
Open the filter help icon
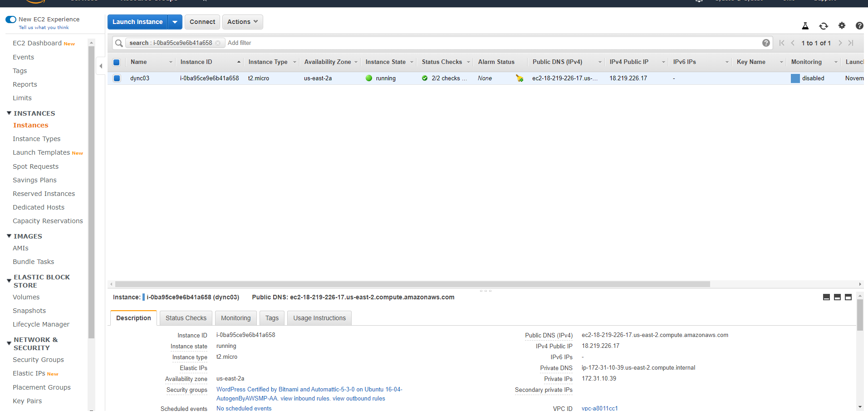pyautogui.click(x=766, y=43)
